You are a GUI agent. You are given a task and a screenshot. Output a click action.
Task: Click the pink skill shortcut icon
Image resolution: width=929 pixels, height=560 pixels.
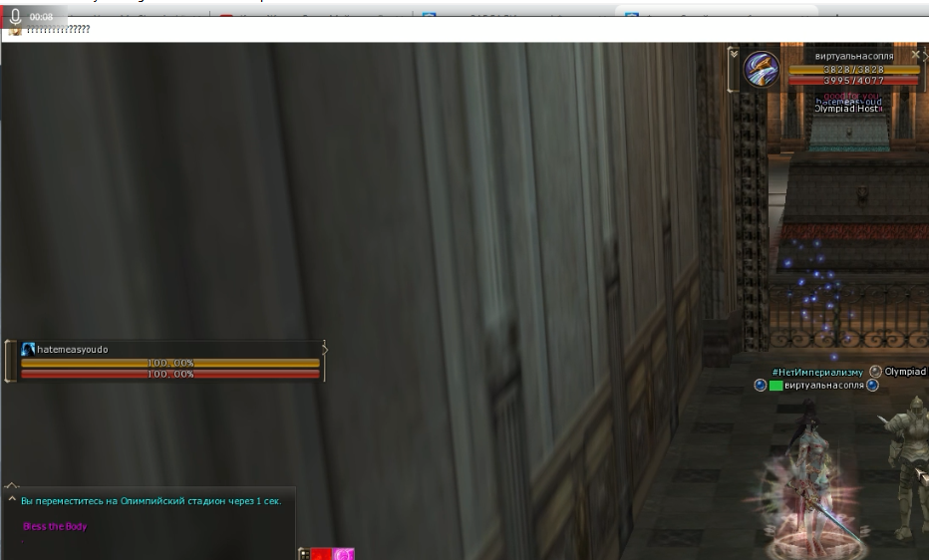pyautogui.click(x=344, y=554)
